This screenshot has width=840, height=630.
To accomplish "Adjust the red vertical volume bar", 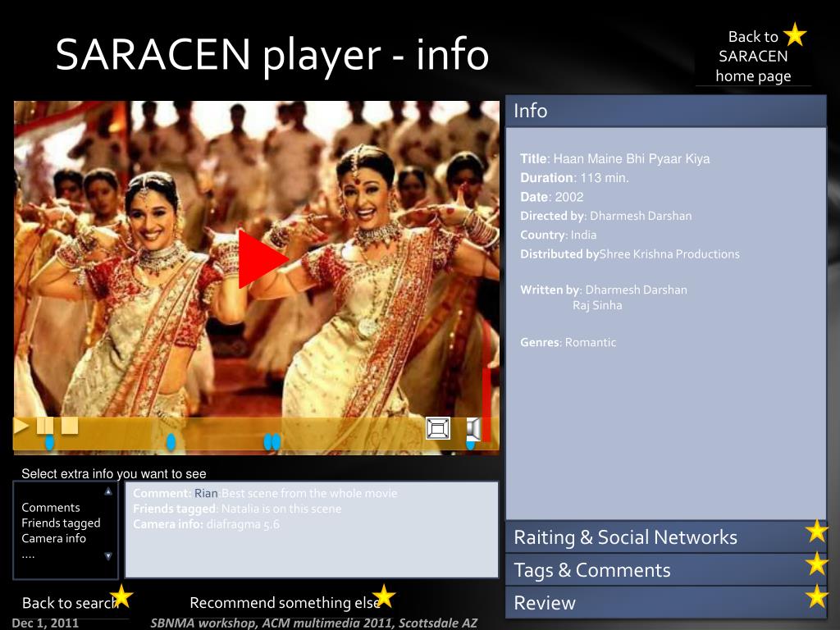I will click(486, 405).
